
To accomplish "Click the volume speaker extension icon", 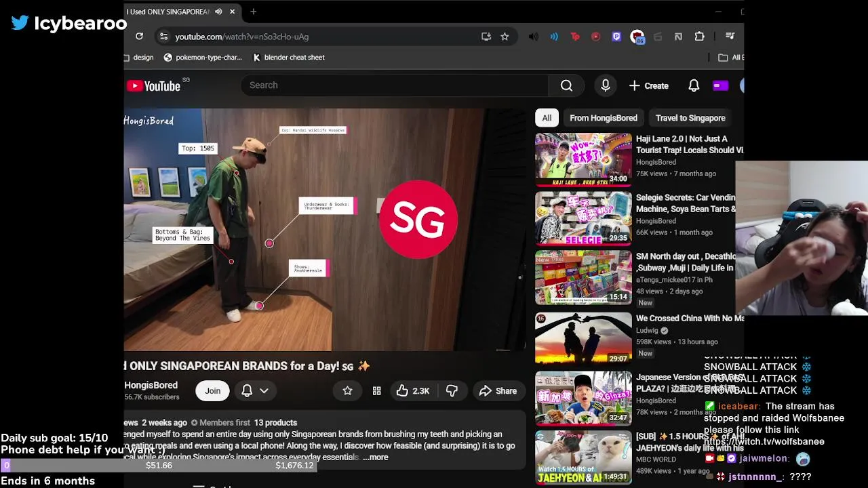I will tap(534, 37).
